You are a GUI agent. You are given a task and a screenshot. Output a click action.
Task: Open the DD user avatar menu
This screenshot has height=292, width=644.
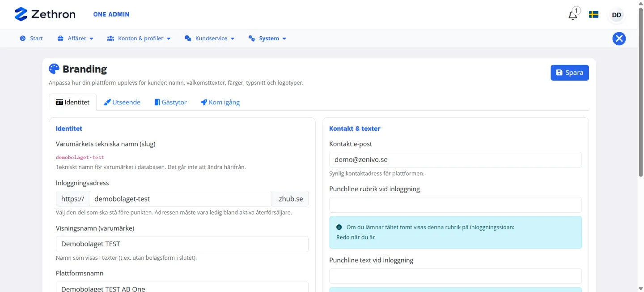(x=616, y=15)
